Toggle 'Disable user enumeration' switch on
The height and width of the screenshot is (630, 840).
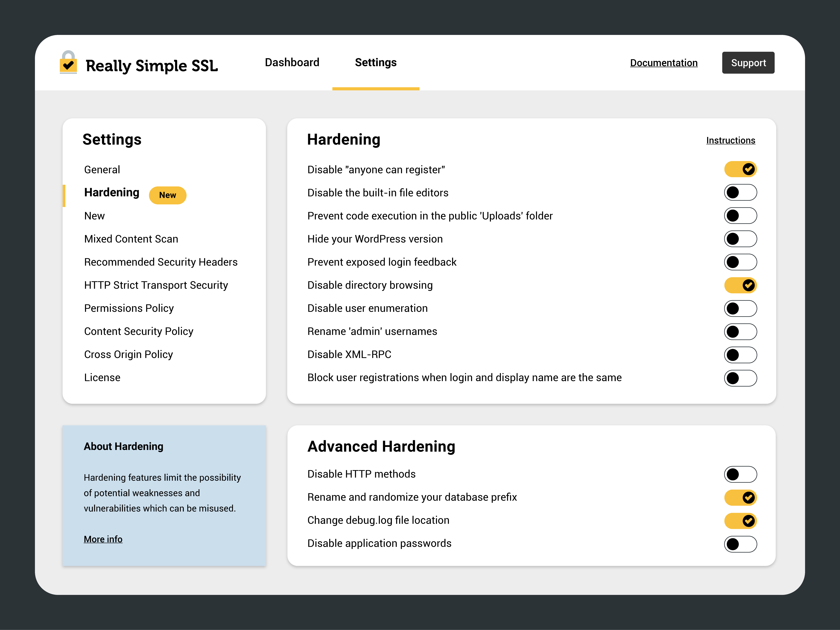739,308
